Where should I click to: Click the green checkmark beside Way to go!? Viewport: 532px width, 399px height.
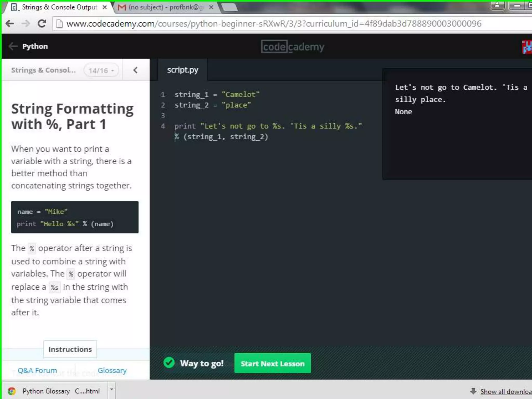[x=169, y=363]
